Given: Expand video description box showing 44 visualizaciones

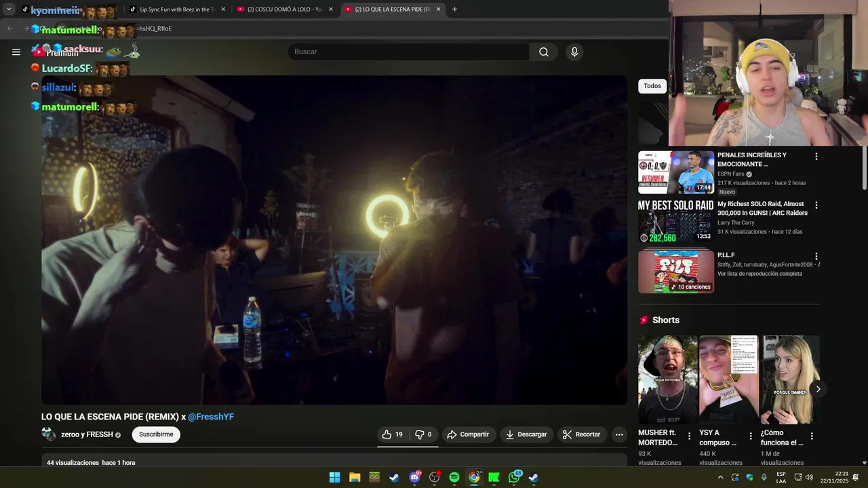Looking at the screenshot, I should pos(334,460).
